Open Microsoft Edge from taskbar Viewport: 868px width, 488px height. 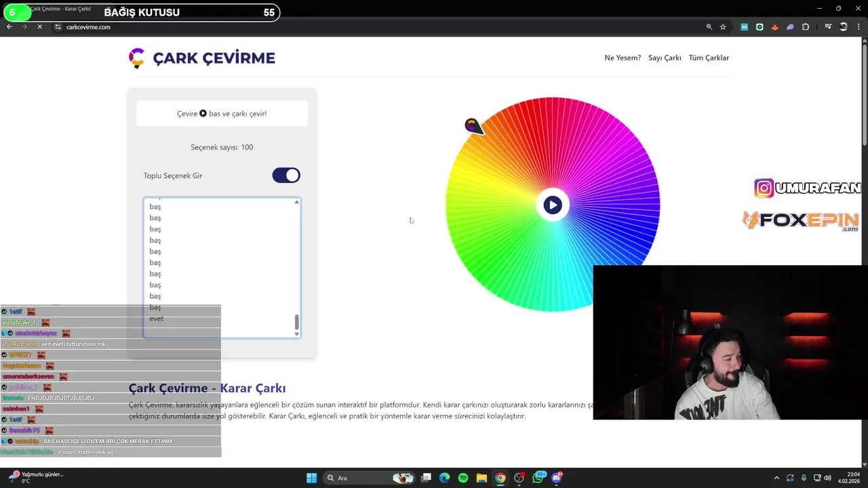pos(444,478)
